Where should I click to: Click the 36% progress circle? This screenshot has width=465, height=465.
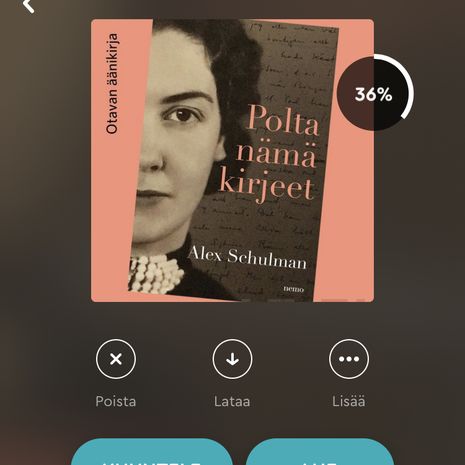[374, 94]
